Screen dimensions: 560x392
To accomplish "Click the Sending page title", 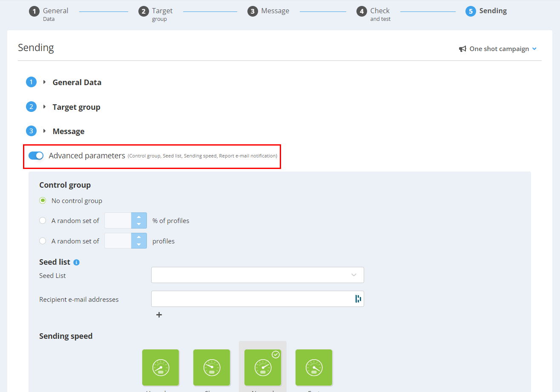I will pos(36,48).
